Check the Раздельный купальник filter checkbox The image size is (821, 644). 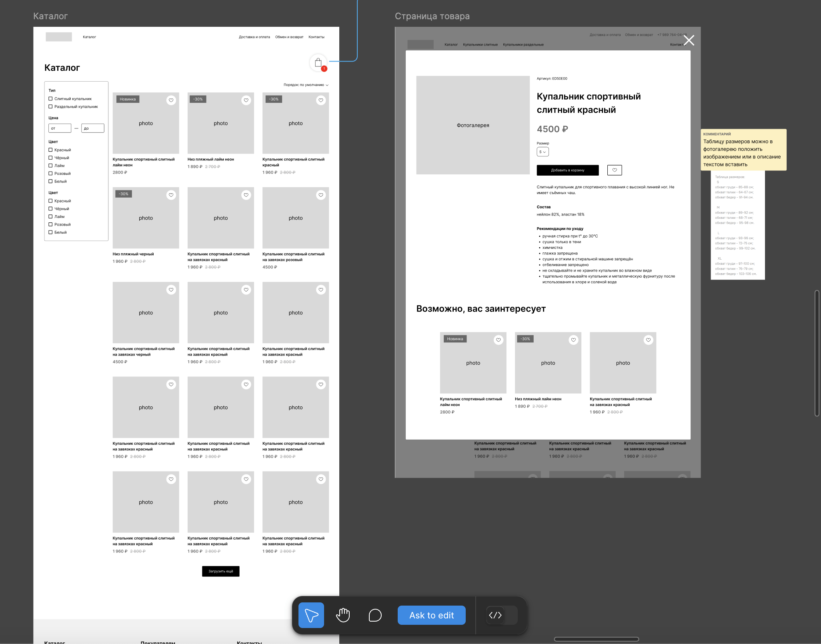click(x=50, y=107)
